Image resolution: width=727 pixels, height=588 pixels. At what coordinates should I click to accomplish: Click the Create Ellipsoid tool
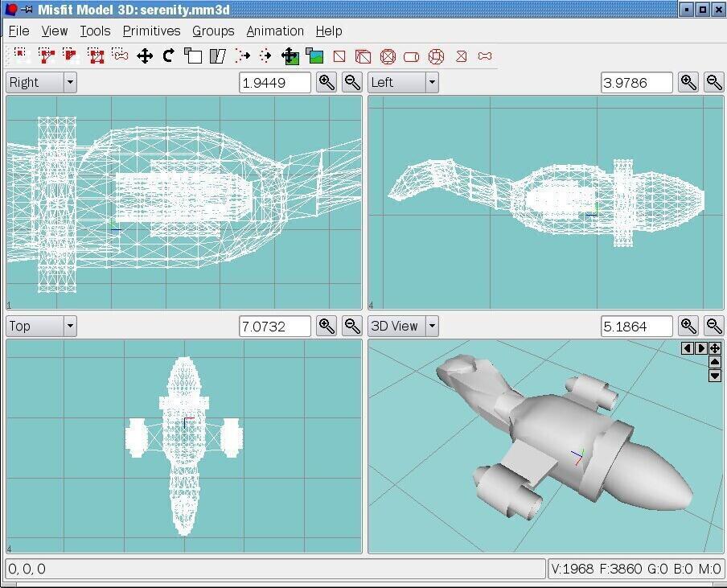[388, 56]
